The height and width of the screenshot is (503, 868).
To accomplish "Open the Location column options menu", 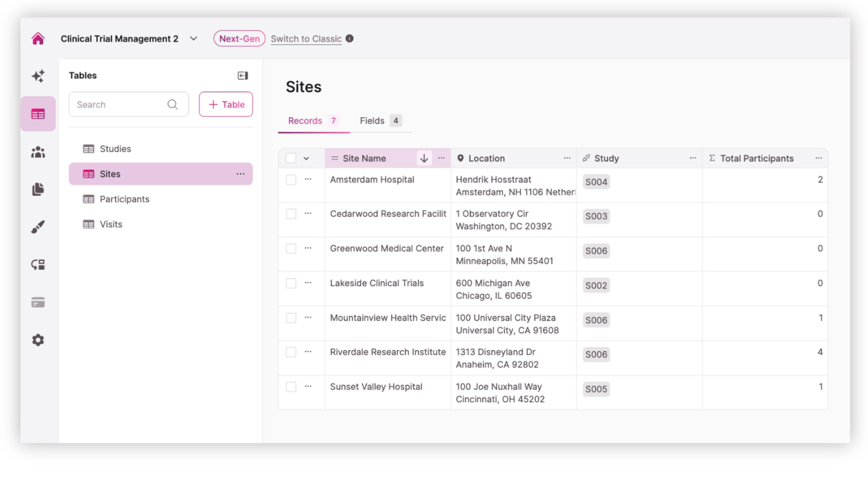I will 567,158.
